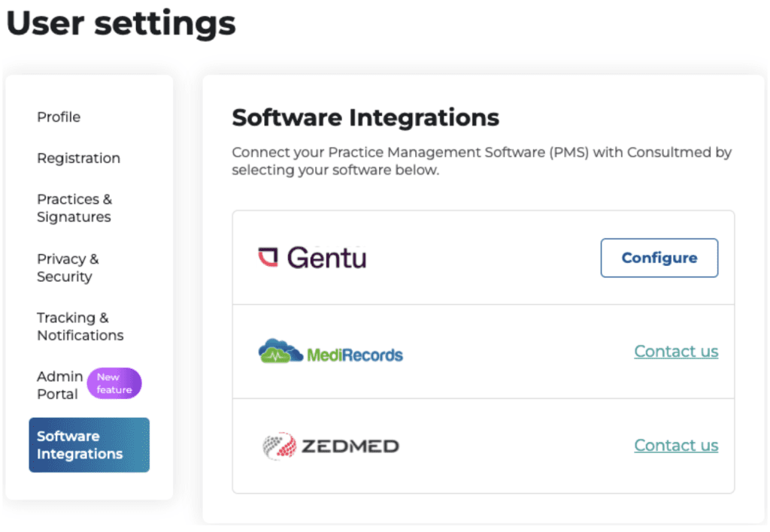The width and height of the screenshot is (770, 532).
Task: Click the Practice Management Software description text
Action: (482, 161)
